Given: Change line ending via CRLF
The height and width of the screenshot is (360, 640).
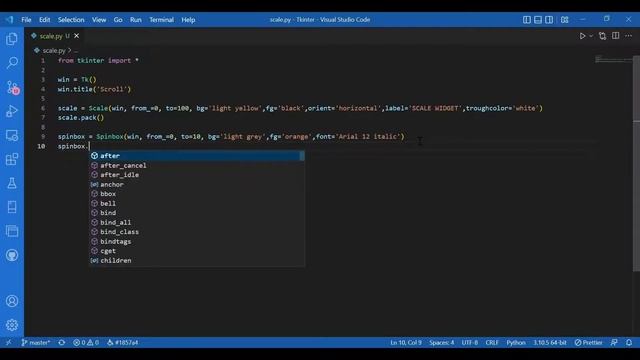Looking at the screenshot, I should point(492,342).
